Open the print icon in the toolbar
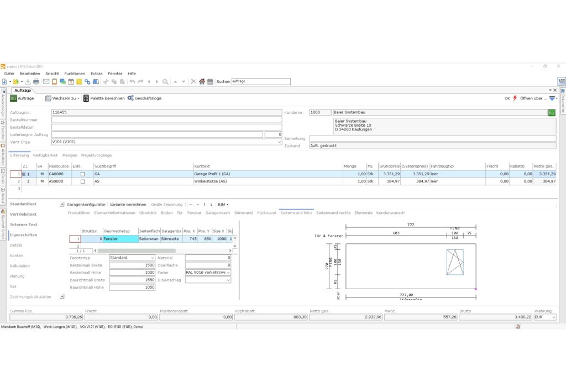This screenshot has width=566, height=392. coord(36,81)
